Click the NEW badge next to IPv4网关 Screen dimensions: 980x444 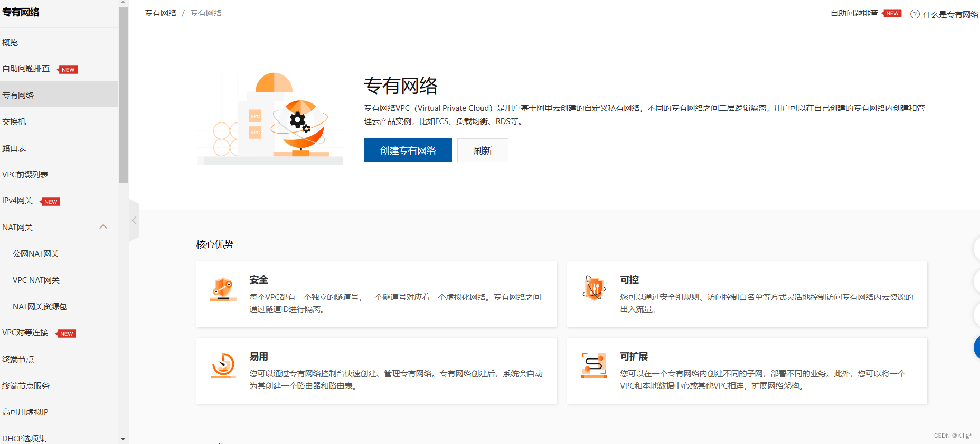(51, 202)
